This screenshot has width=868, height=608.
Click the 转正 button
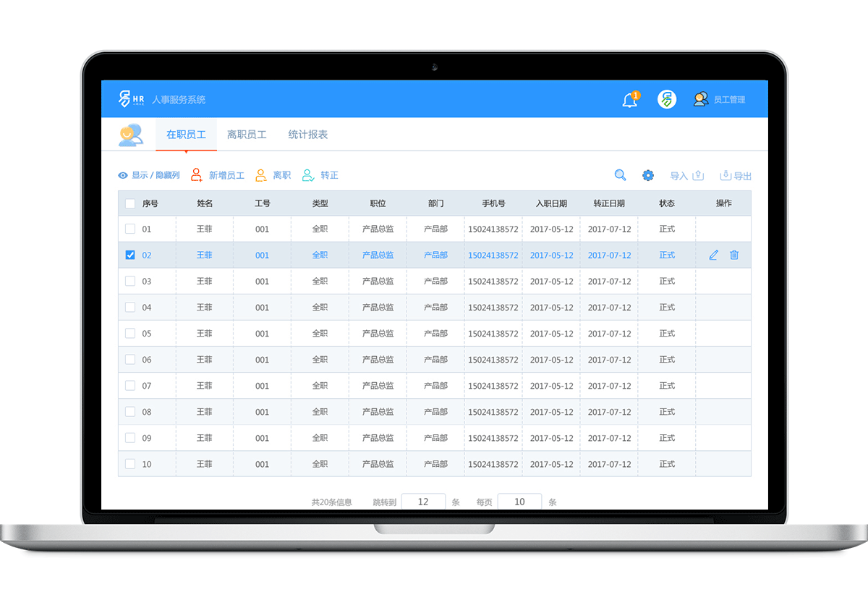point(320,175)
